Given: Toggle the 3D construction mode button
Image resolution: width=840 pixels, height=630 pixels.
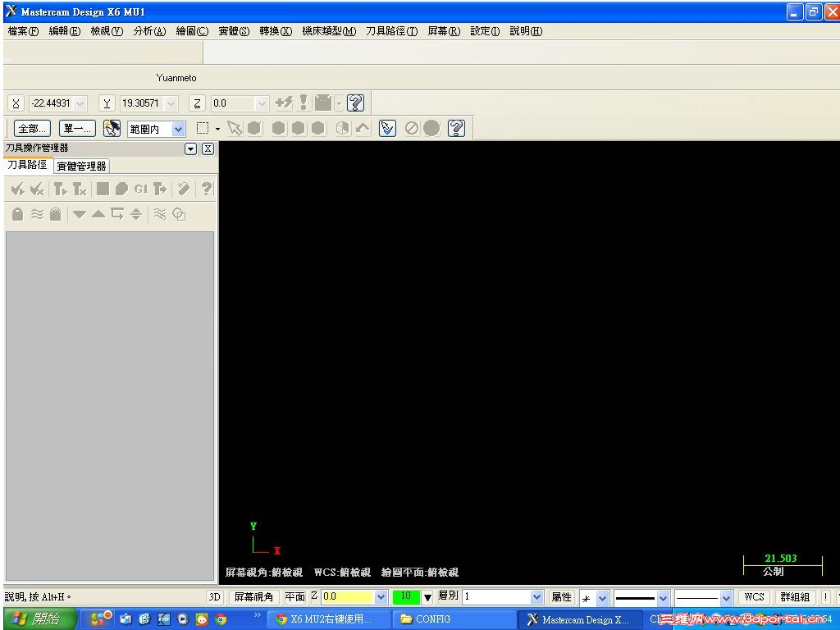Looking at the screenshot, I should [214, 597].
